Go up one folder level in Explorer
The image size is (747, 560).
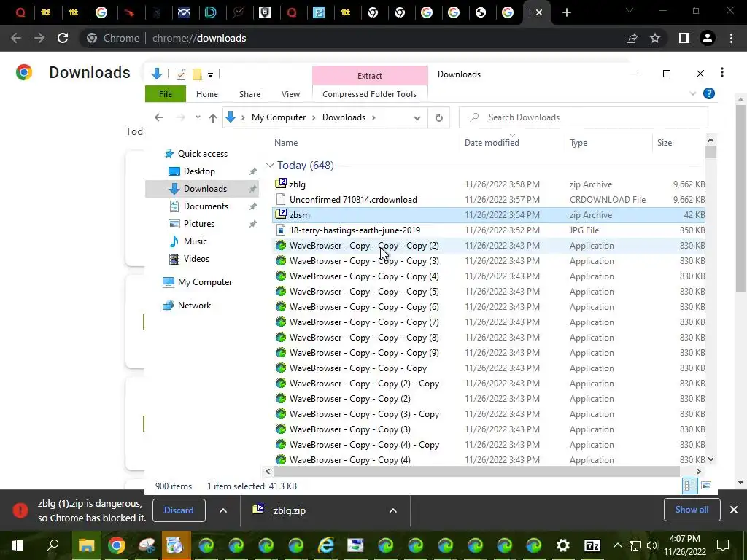pos(212,117)
